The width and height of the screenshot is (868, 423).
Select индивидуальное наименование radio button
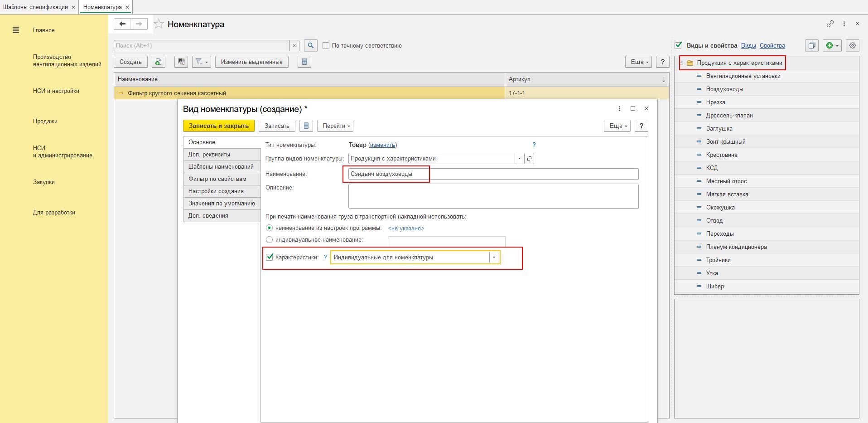(270, 239)
